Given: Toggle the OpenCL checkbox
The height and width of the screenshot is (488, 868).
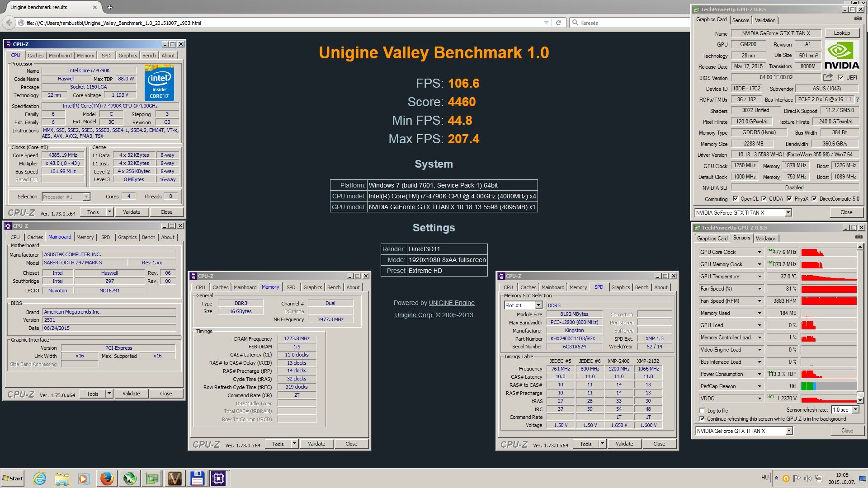Looking at the screenshot, I should (736, 198).
